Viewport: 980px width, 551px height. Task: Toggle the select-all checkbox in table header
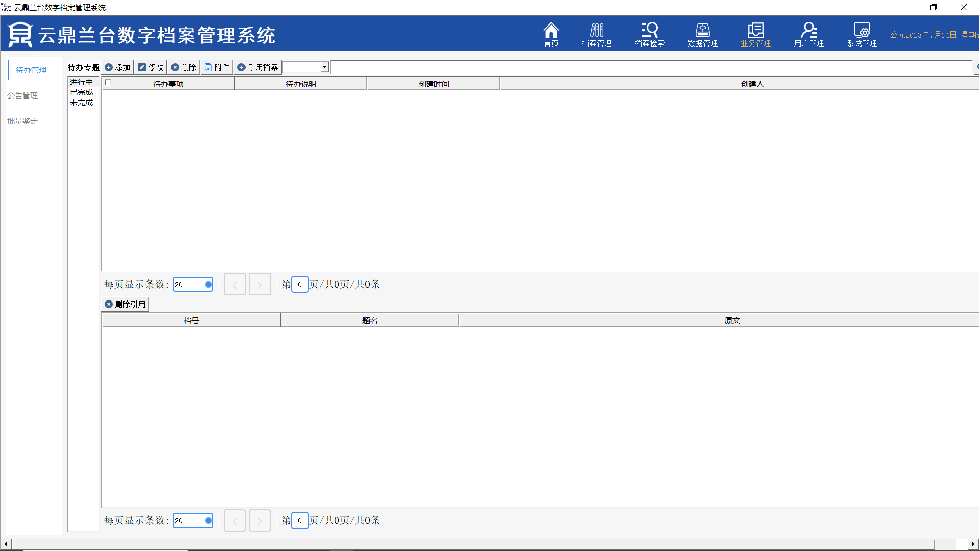tap(108, 82)
